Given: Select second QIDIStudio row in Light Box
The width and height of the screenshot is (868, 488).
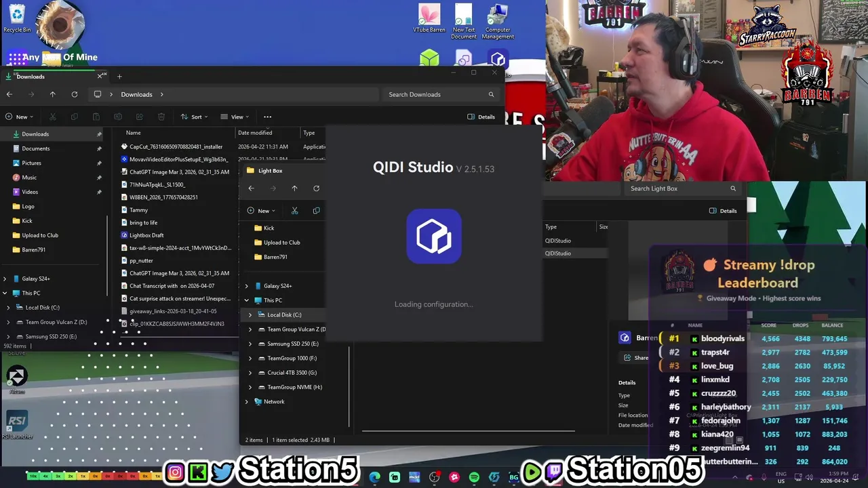Looking at the screenshot, I should coord(575,253).
